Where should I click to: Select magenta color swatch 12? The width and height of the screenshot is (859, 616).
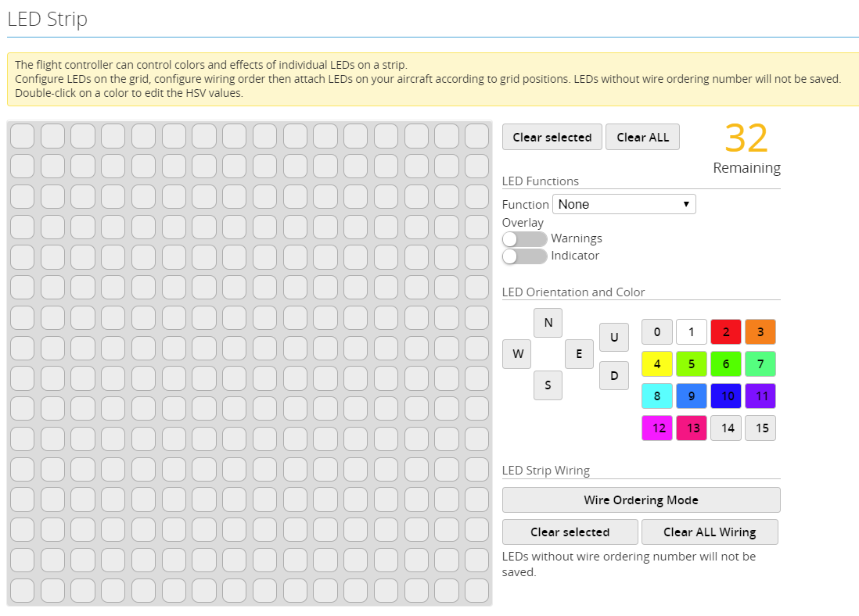(656, 428)
